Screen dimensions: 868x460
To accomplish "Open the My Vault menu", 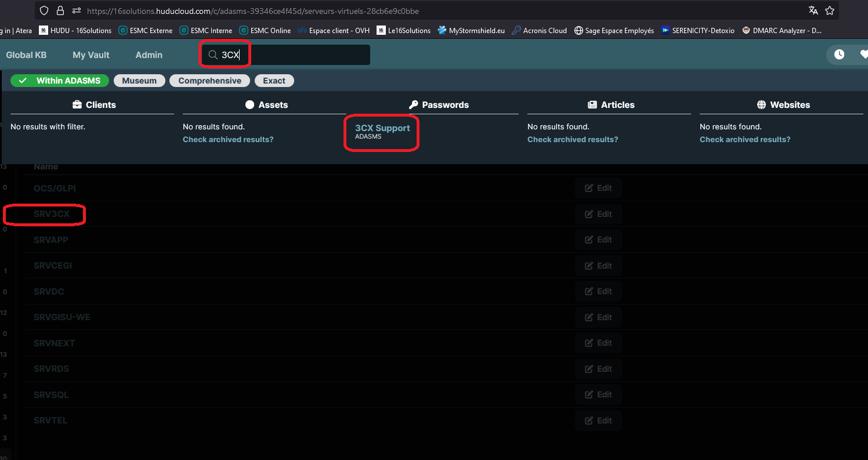I will click(x=91, y=55).
